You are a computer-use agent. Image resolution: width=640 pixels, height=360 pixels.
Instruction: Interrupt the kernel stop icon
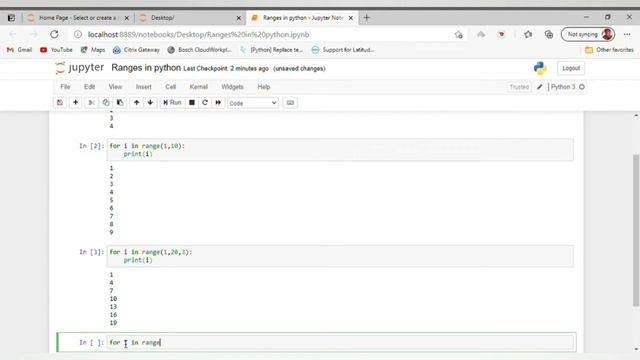click(x=192, y=103)
